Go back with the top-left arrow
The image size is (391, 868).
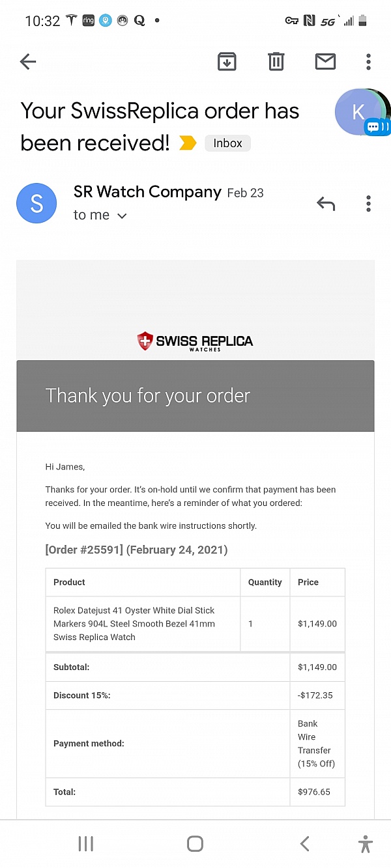(28, 62)
